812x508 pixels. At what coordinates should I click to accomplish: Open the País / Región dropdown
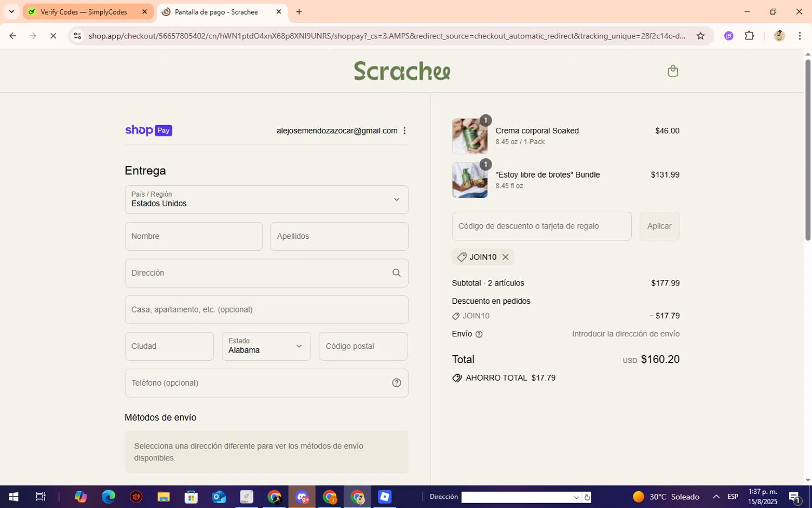pos(266,199)
